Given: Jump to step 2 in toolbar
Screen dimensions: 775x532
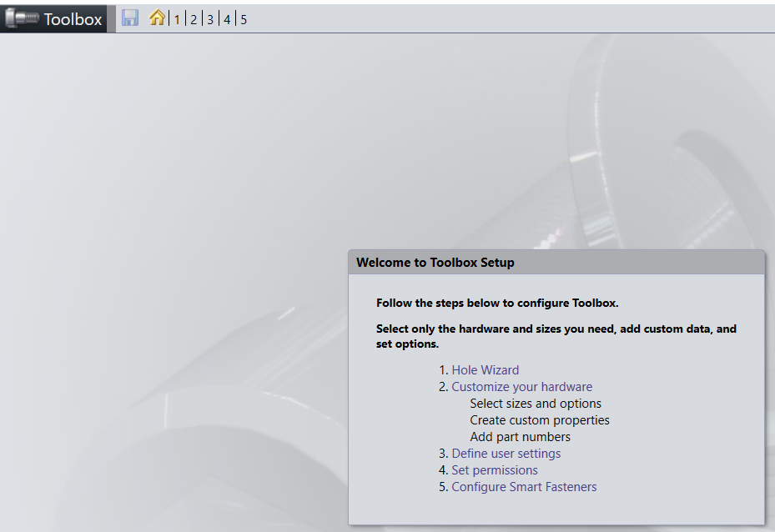Looking at the screenshot, I should coord(194,19).
